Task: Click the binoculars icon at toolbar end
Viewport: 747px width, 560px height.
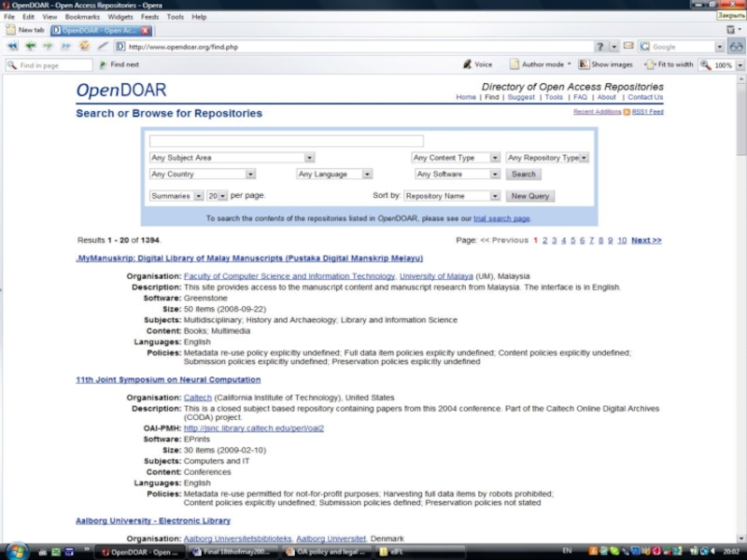Action: 736,46
